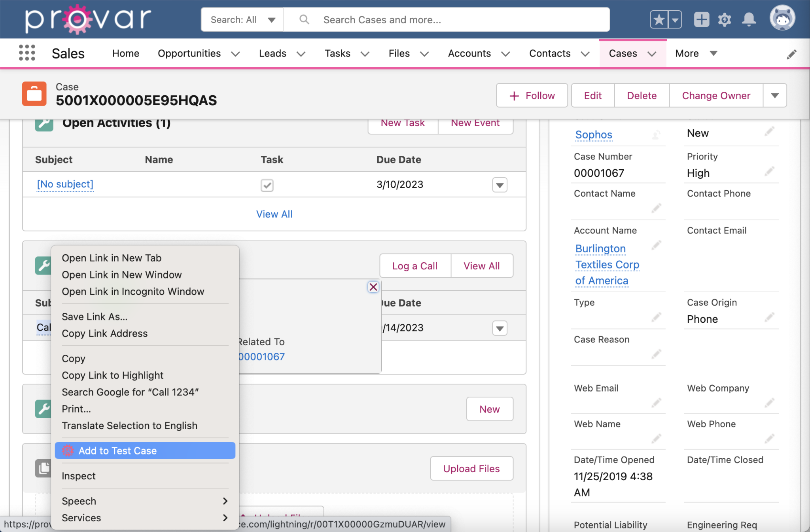Edit Priority using its pencil icon
810x532 pixels.
coord(770,171)
